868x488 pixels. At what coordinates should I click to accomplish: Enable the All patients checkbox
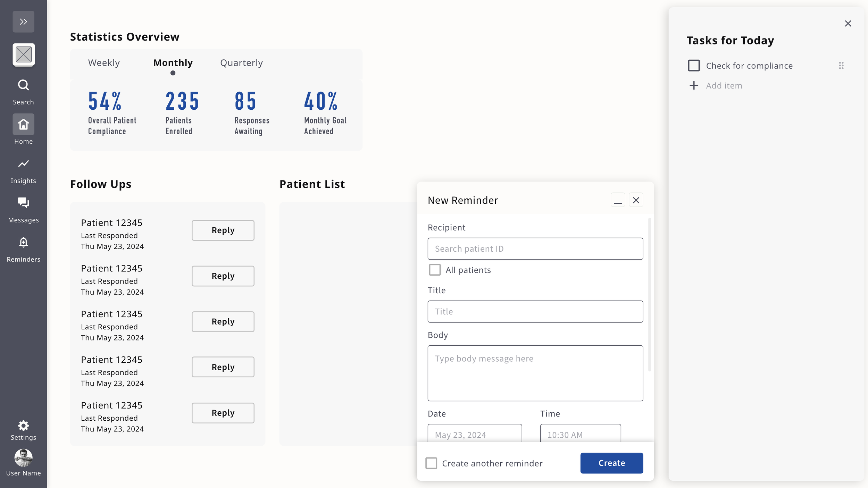click(x=434, y=270)
